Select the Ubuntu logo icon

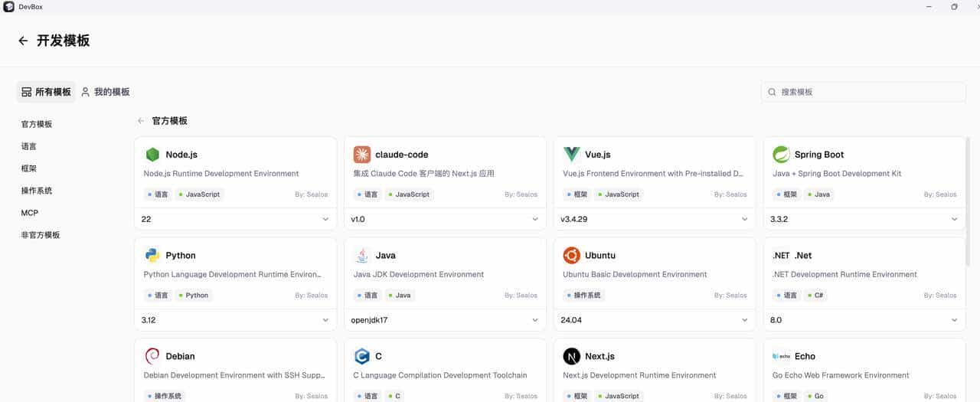(x=571, y=256)
